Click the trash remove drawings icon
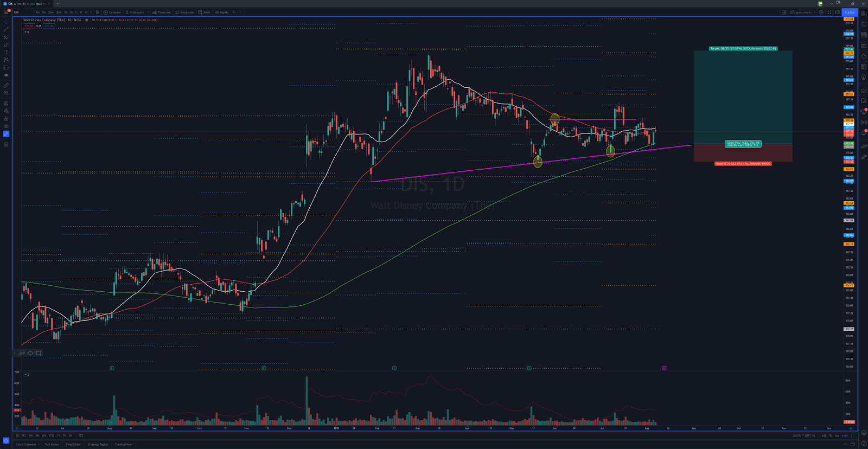The image size is (868, 449). coord(6,144)
